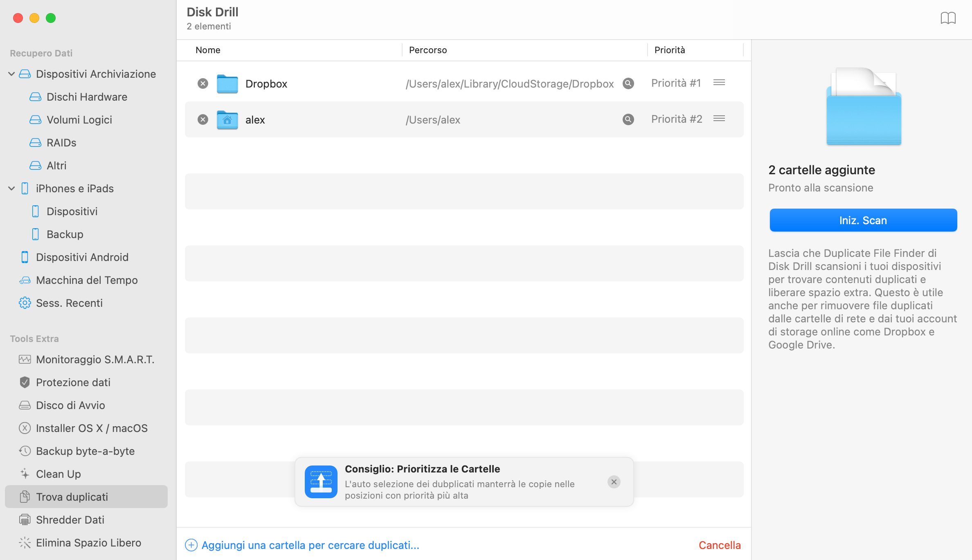The width and height of the screenshot is (972, 560).
Task: Click Cancella to clear the list
Action: pos(720,545)
